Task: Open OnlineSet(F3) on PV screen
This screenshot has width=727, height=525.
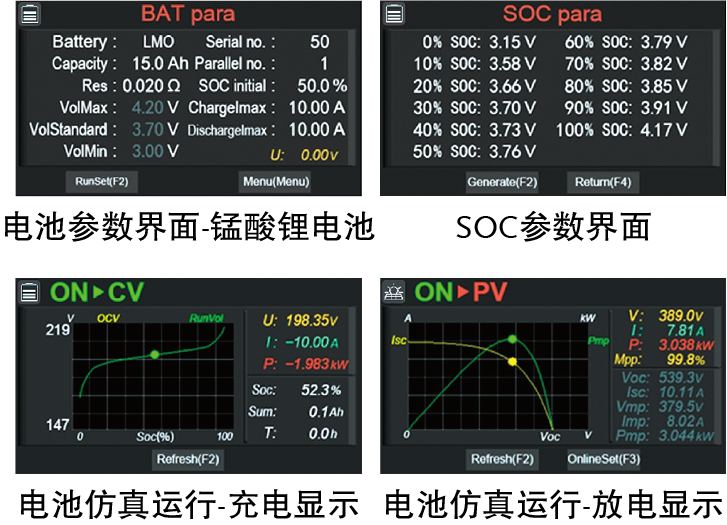Action: [x=603, y=459]
